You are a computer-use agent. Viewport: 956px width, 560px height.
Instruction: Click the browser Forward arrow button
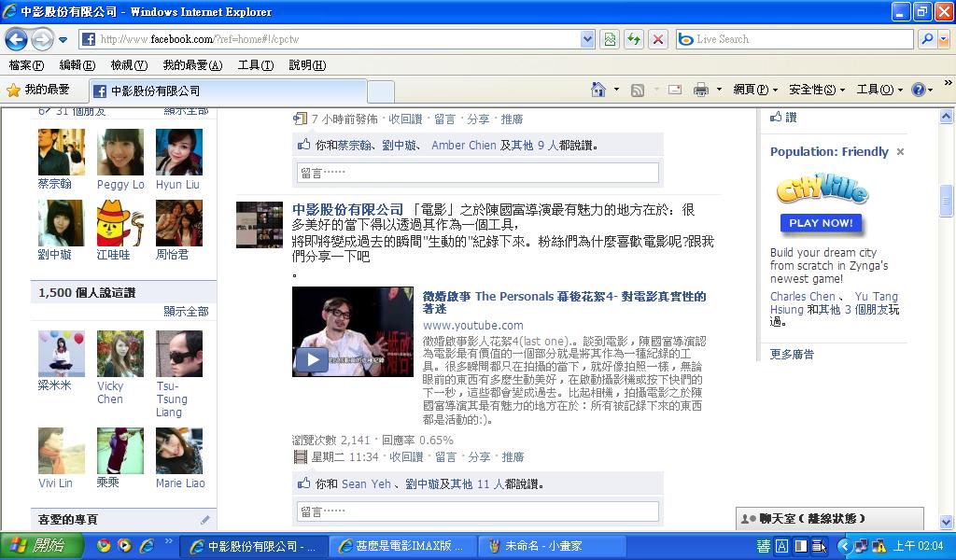pyautogui.click(x=41, y=39)
